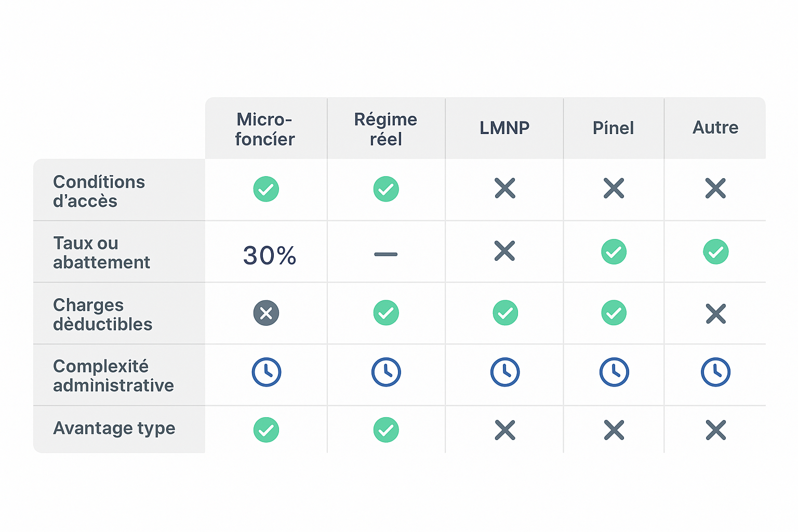Click the clock icon in Autre column
Viewport: 798px width, 532px height.
[x=715, y=372]
